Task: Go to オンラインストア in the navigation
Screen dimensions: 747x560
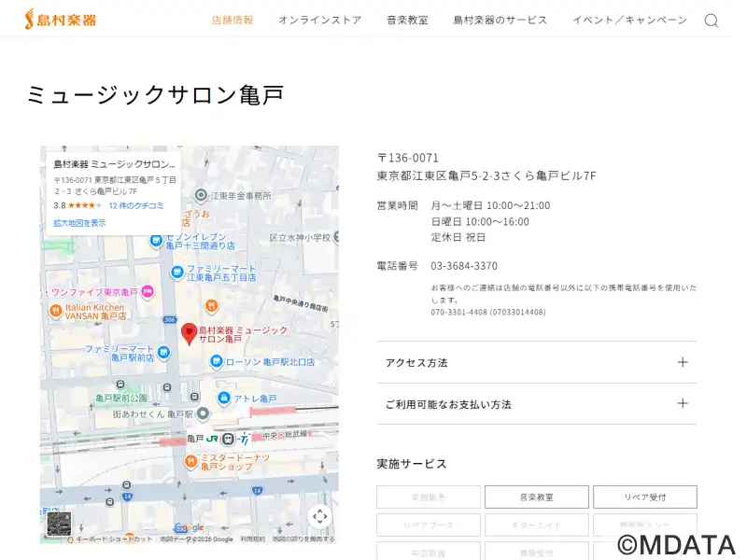Action: click(319, 20)
